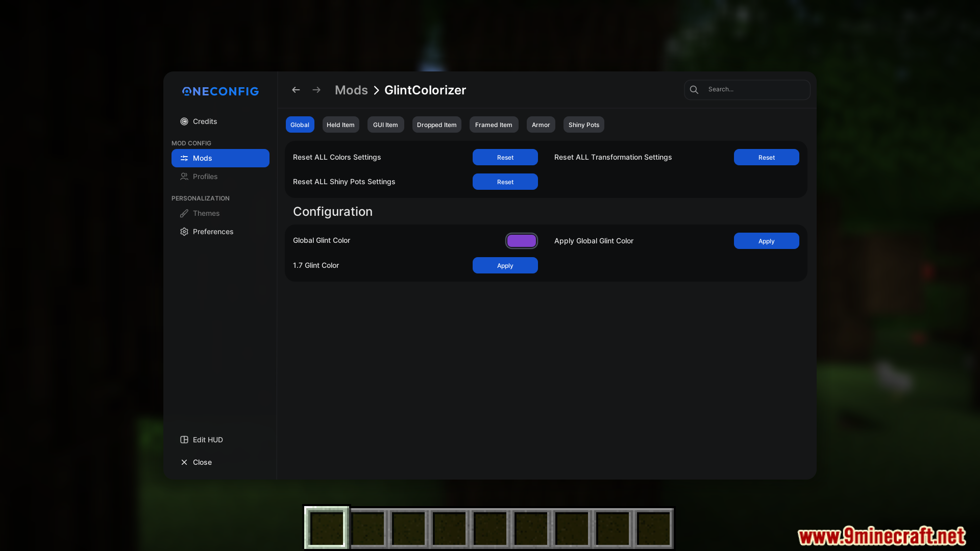Switch to Framed Item tab
Image resolution: width=980 pixels, height=551 pixels.
click(494, 124)
